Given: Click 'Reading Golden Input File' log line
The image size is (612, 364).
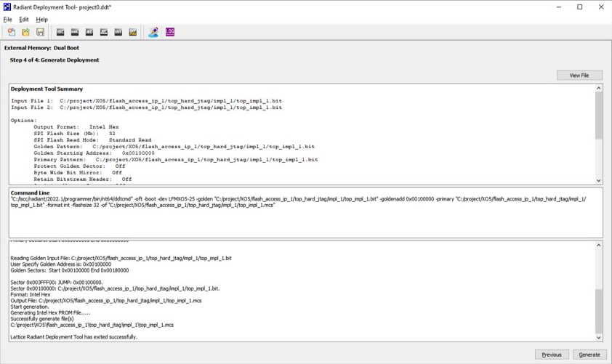Looking at the screenshot, I should [121, 258].
